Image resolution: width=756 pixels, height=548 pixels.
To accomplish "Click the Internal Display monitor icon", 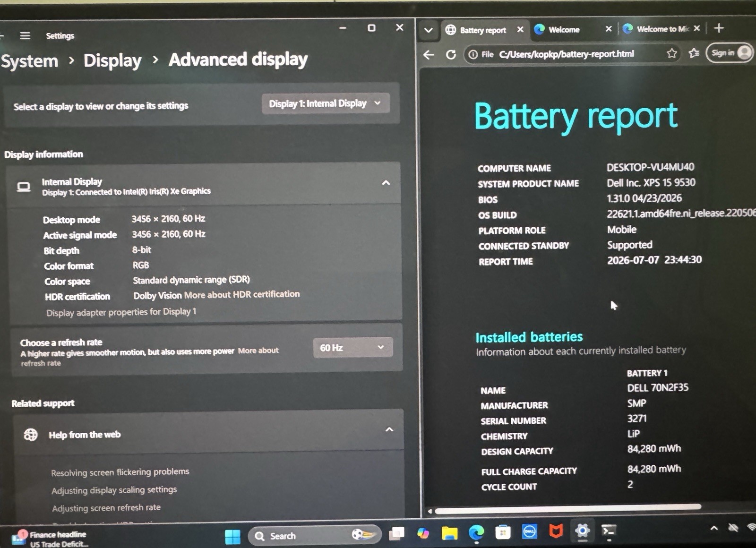I will click(x=24, y=187).
